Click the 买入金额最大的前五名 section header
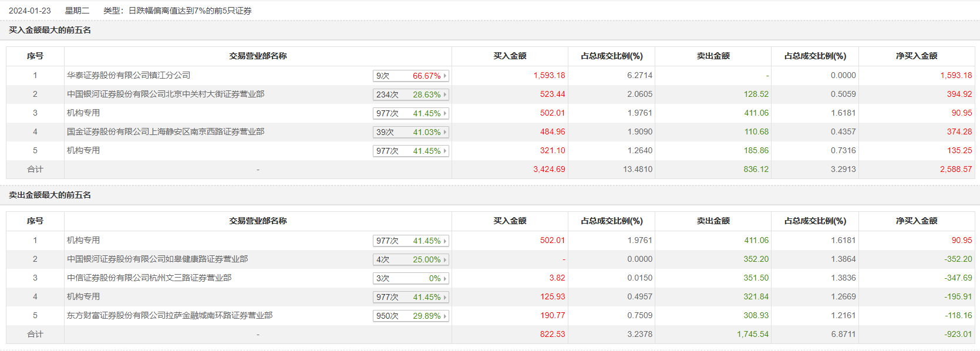This screenshot has width=980, height=351. click(x=50, y=30)
